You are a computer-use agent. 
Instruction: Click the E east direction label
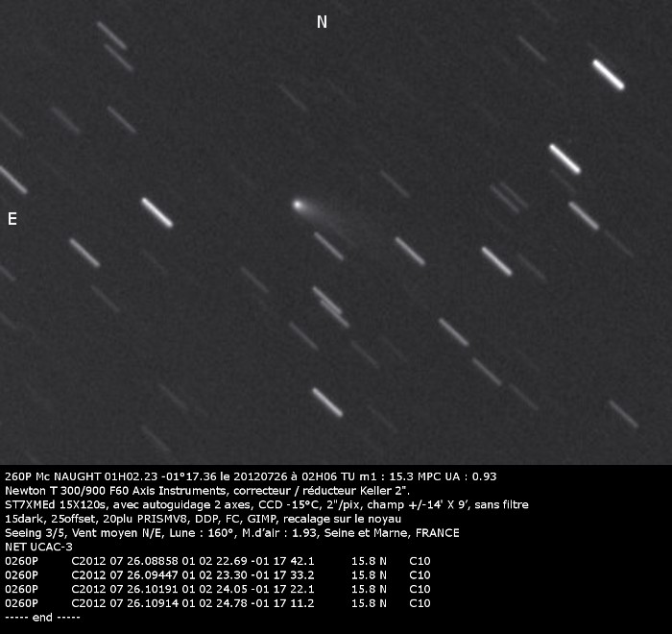12,220
